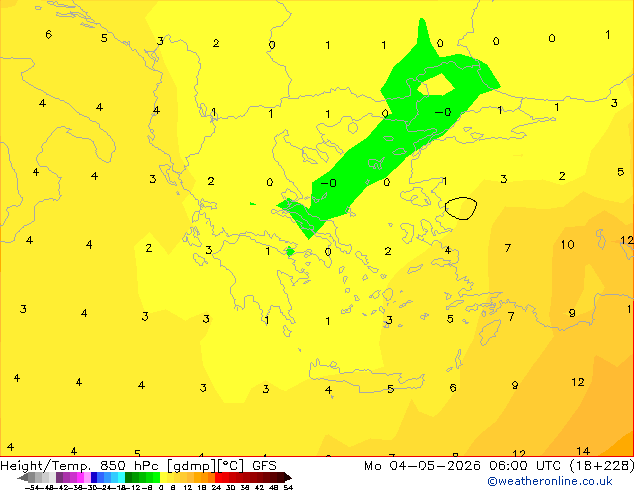Click the yellow hole inside green zone
The image size is (634, 490).
pos(435,85)
